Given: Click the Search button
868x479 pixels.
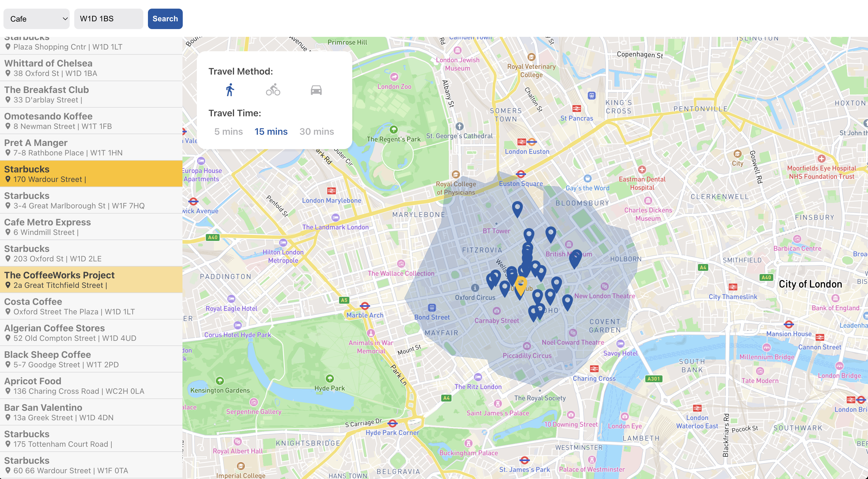Looking at the screenshot, I should point(165,18).
